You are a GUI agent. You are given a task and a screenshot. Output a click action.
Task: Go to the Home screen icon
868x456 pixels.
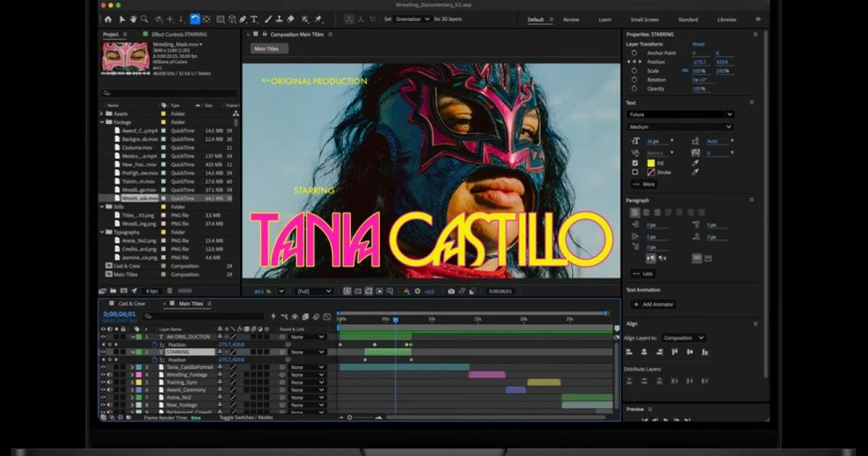coord(108,20)
